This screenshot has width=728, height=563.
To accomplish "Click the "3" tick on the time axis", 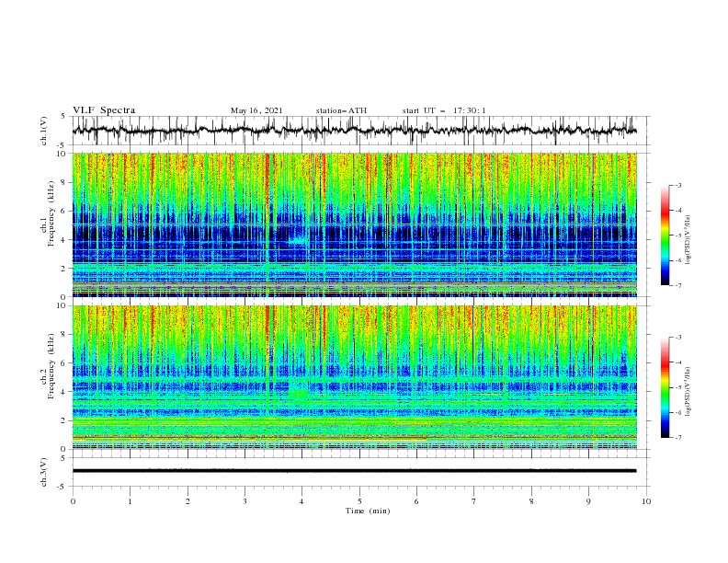I will [245, 501].
